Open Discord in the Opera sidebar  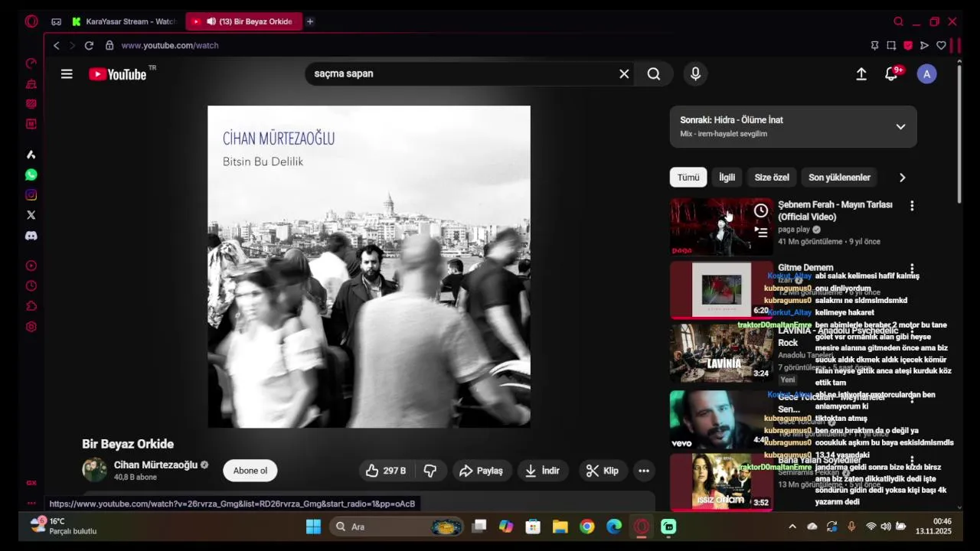coord(31,236)
